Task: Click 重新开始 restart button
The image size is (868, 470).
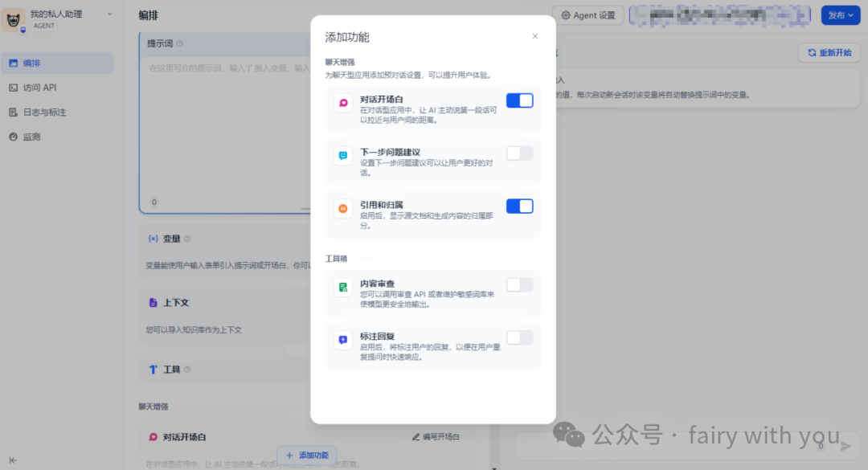Action: tap(829, 52)
